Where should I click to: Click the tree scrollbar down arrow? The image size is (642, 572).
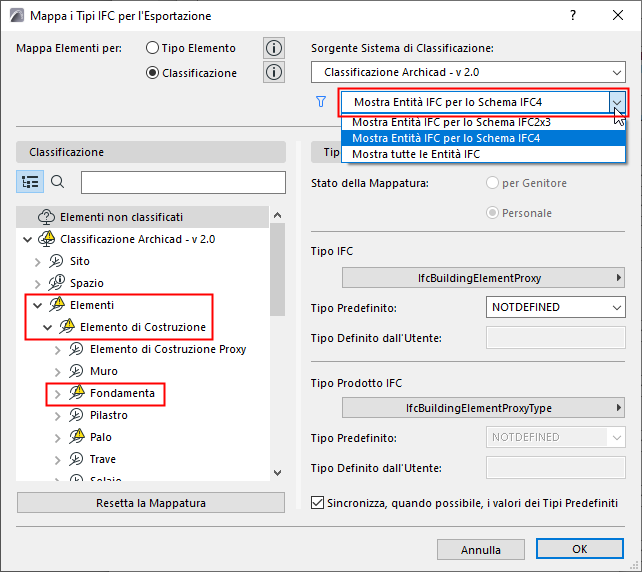(278, 473)
